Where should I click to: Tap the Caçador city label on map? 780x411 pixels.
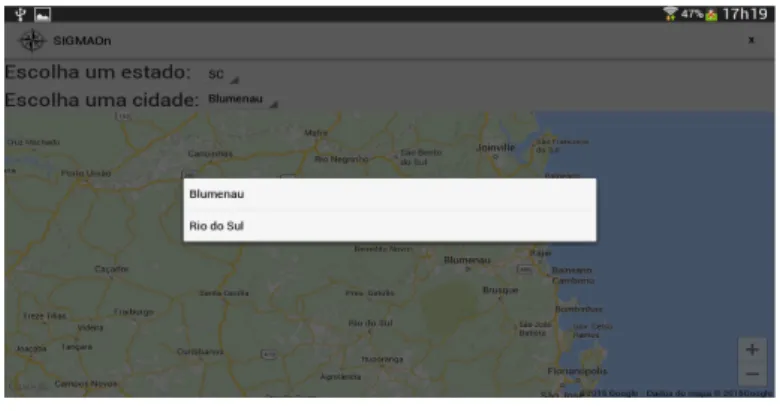coord(111,269)
